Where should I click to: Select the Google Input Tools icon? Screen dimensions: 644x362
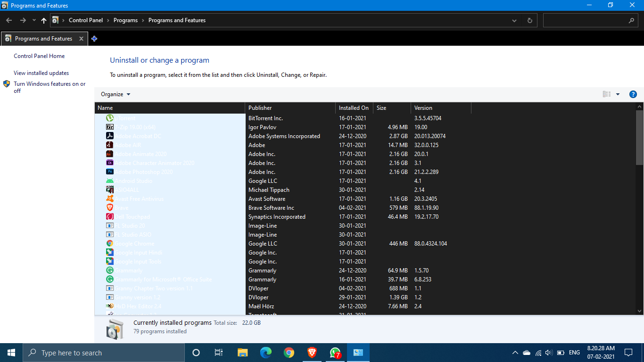click(110, 262)
